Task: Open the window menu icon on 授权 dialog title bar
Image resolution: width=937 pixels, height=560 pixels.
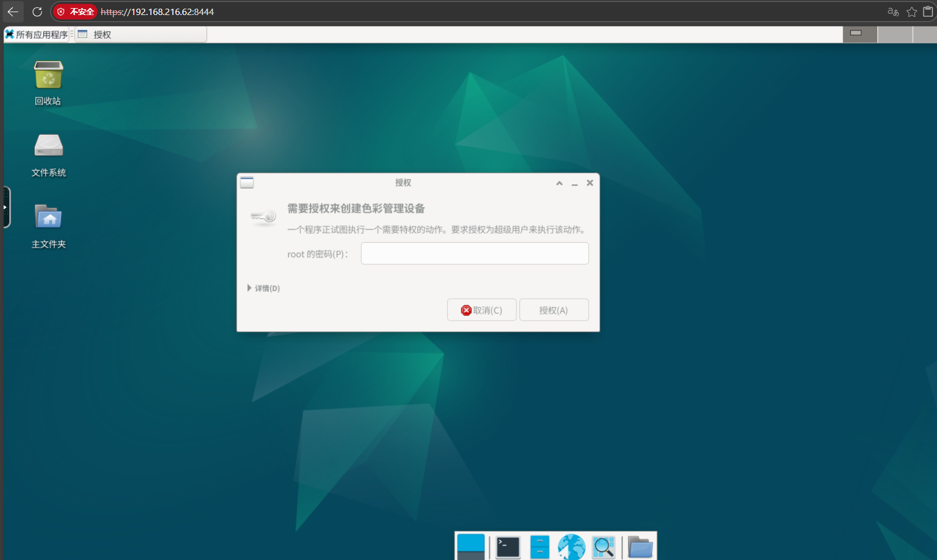Action: coord(247,183)
